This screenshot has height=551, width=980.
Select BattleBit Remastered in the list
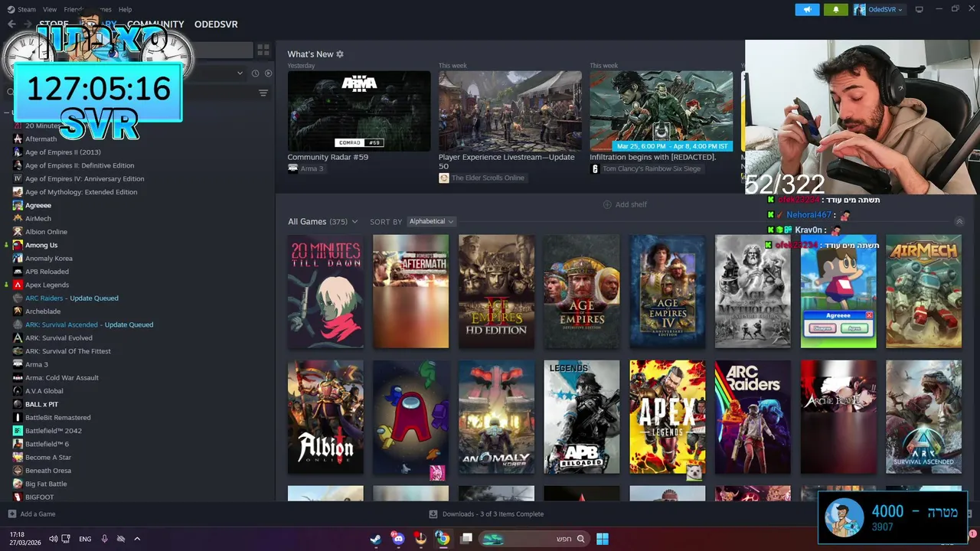tap(58, 417)
